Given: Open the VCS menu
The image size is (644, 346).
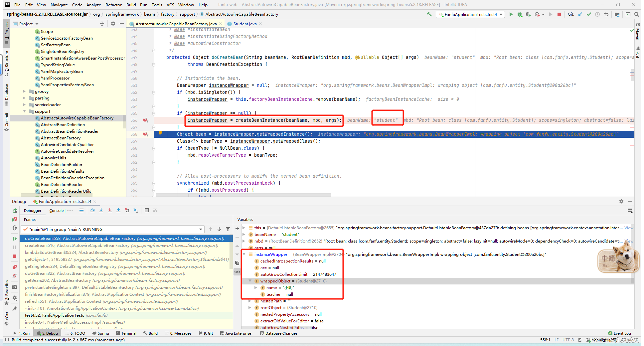Looking at the screenshot, I should pos(170,5).
